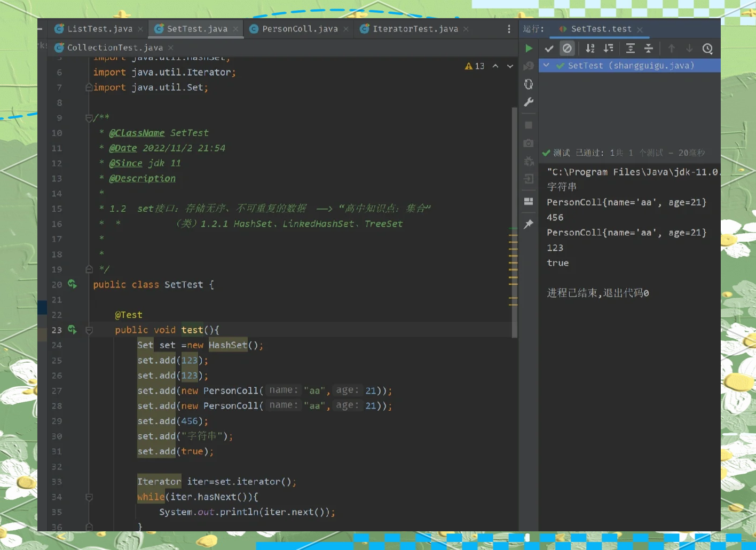Collapse all test results
This screenshot has height=550, width=756.
[x=649, y=49]
